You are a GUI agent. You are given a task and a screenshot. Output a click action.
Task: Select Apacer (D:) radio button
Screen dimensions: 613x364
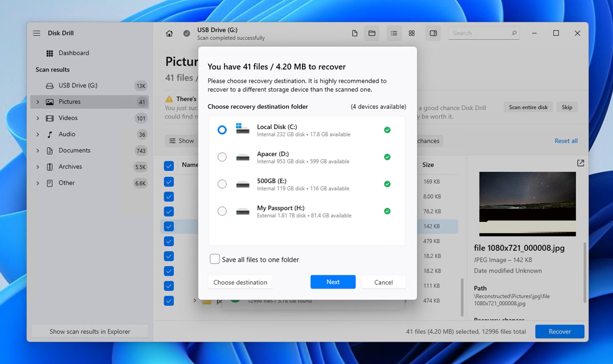tap(222, 157)
